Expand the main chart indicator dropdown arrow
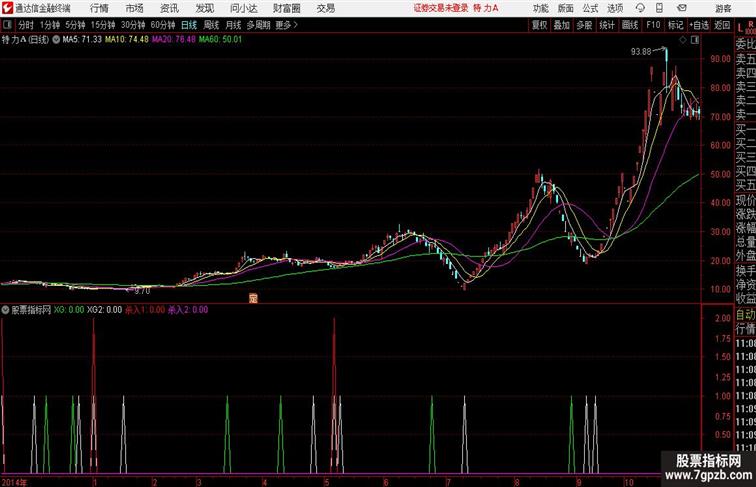The height and width of the screenshot is (487, 756). click(56, 40)
